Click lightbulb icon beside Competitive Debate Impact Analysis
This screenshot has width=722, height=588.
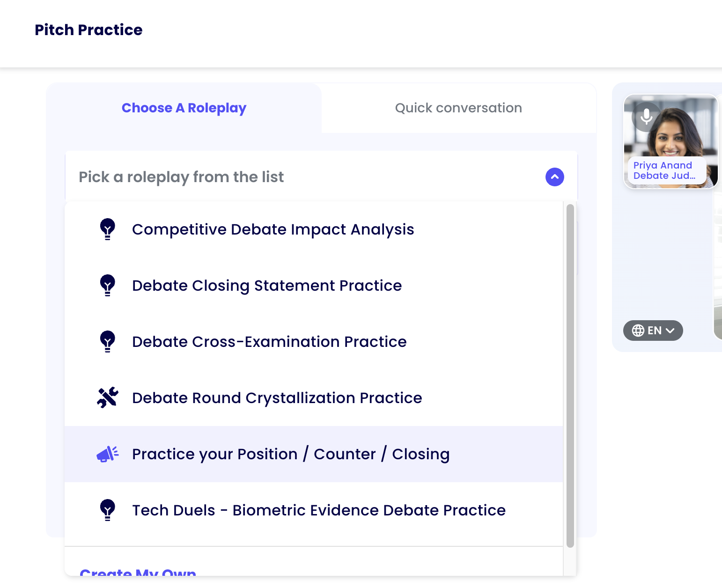click(x=108, y=229)
